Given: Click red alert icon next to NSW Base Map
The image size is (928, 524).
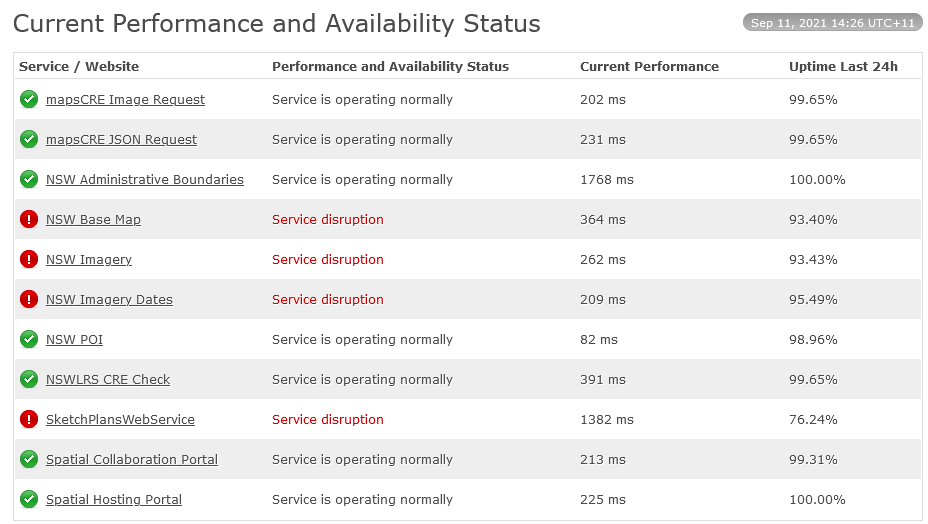Looking at the screenshot, I should 28,220.
